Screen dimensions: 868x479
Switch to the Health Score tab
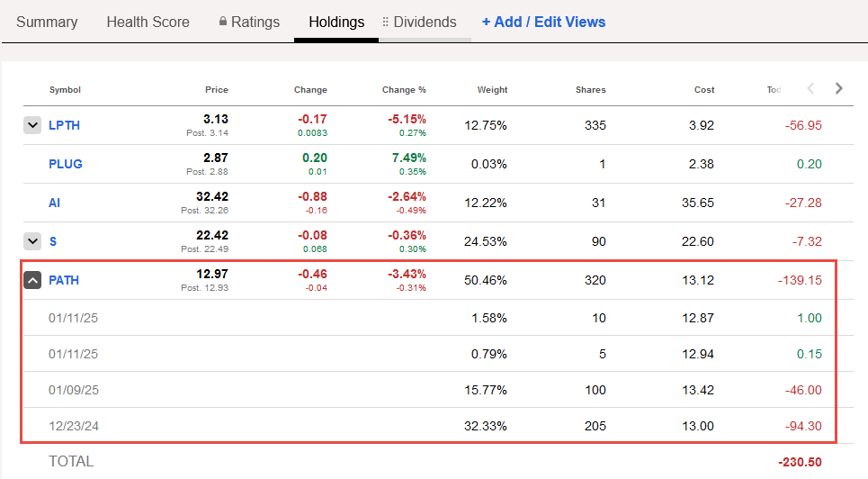point(148,23)
